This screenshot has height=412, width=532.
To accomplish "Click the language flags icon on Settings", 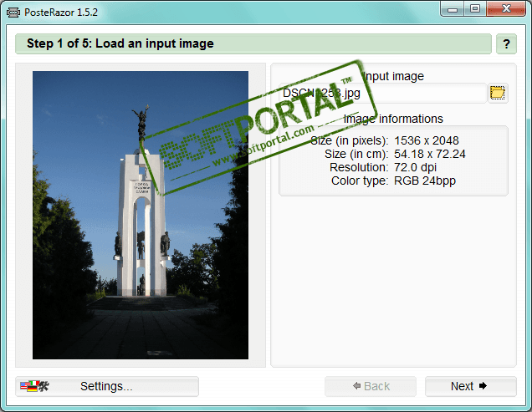I will (x=34, y=386).
